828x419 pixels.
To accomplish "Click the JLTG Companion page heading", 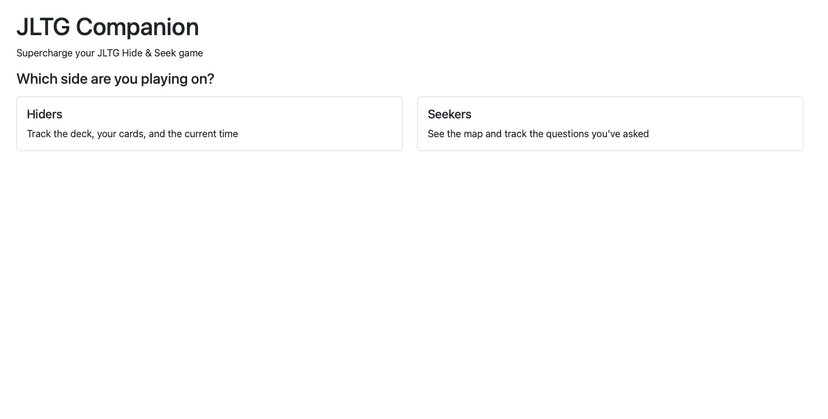I will pos(108,27).
